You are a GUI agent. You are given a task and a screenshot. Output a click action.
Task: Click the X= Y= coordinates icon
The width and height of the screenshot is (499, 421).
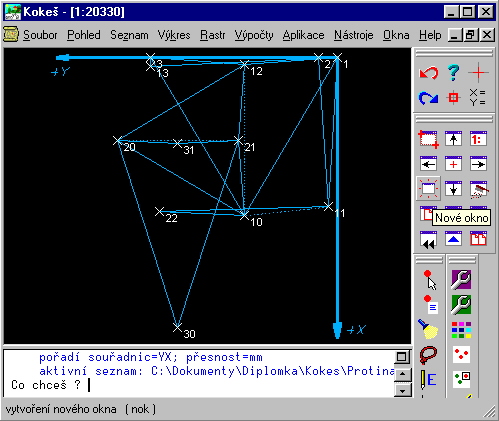point(478,97)
